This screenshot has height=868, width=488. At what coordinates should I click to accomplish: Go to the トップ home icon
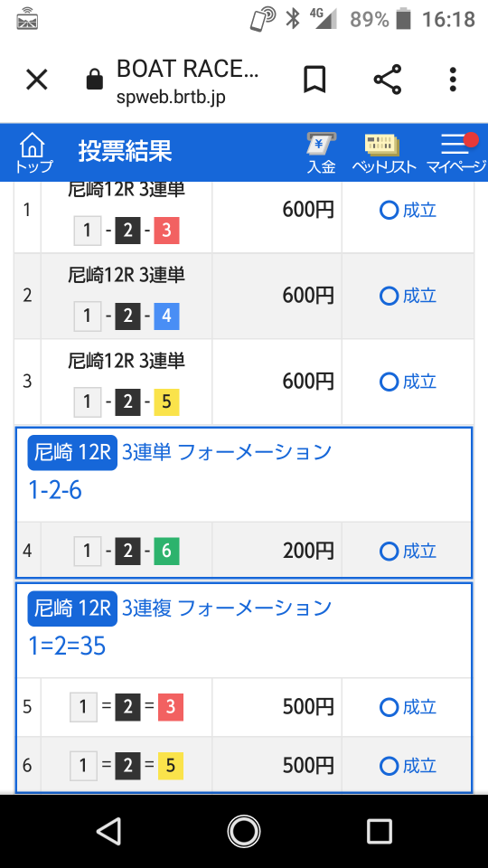33,152
